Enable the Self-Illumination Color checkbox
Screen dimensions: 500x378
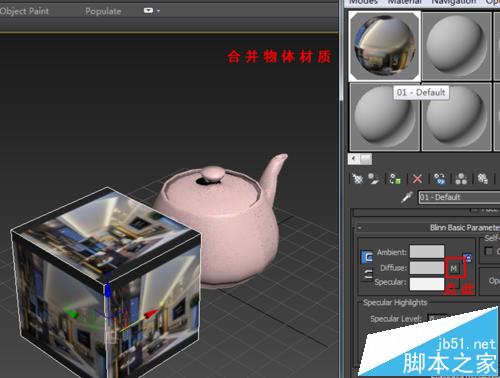click(x=489, y=251)
